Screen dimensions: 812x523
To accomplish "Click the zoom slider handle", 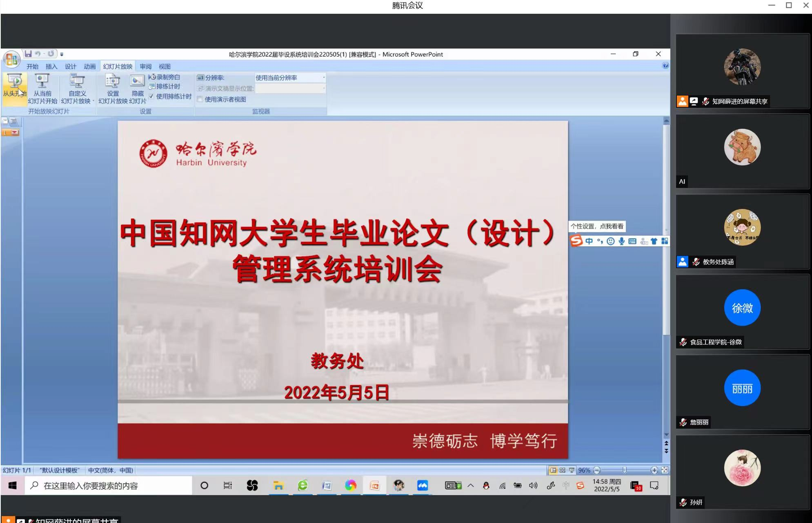I will (x=624, y=470).
